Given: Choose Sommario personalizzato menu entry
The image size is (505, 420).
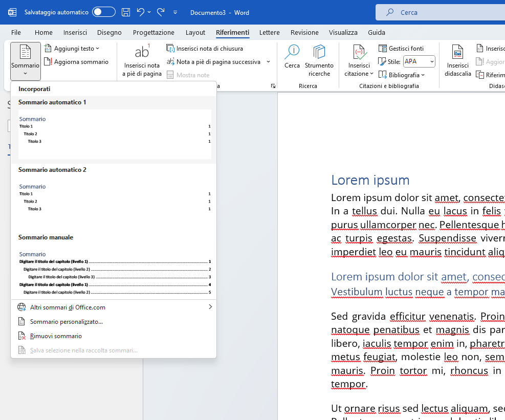Looking at the screenshot, I should (67, 322).
